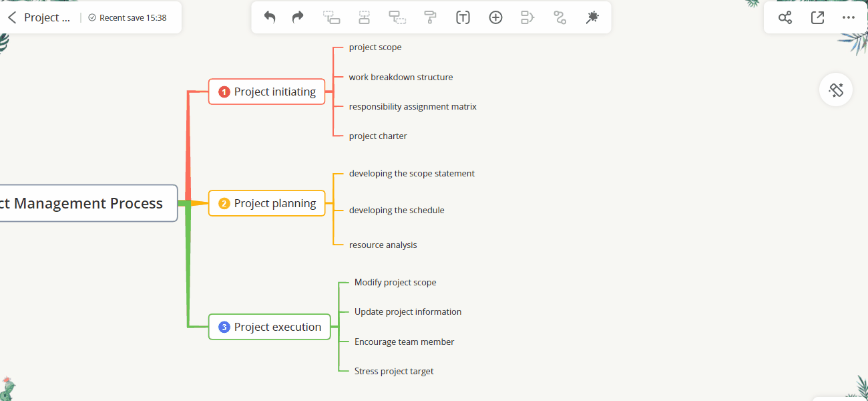Select the Project planning node
The height and width of the screenshot is (401, 868).
click(267, 203)
